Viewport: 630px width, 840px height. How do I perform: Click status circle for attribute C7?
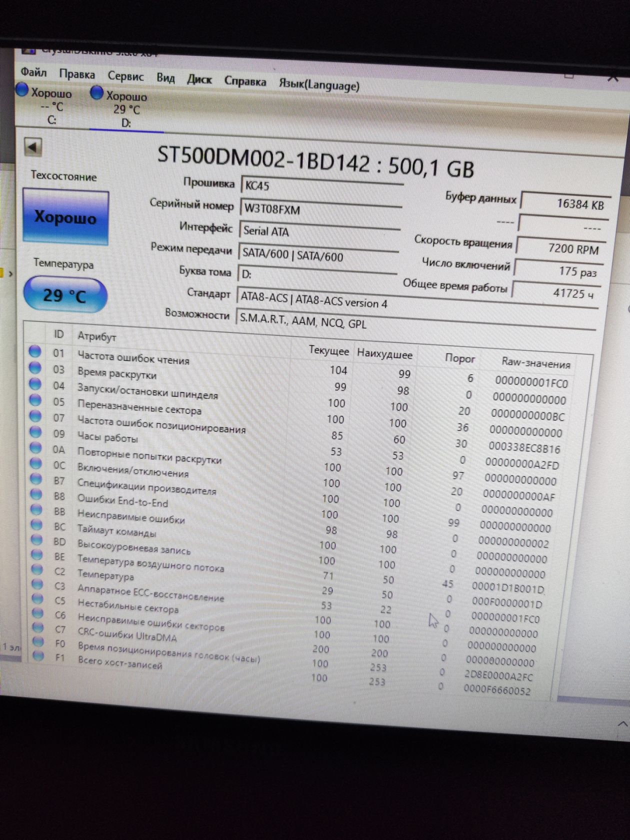pos(38,627)
